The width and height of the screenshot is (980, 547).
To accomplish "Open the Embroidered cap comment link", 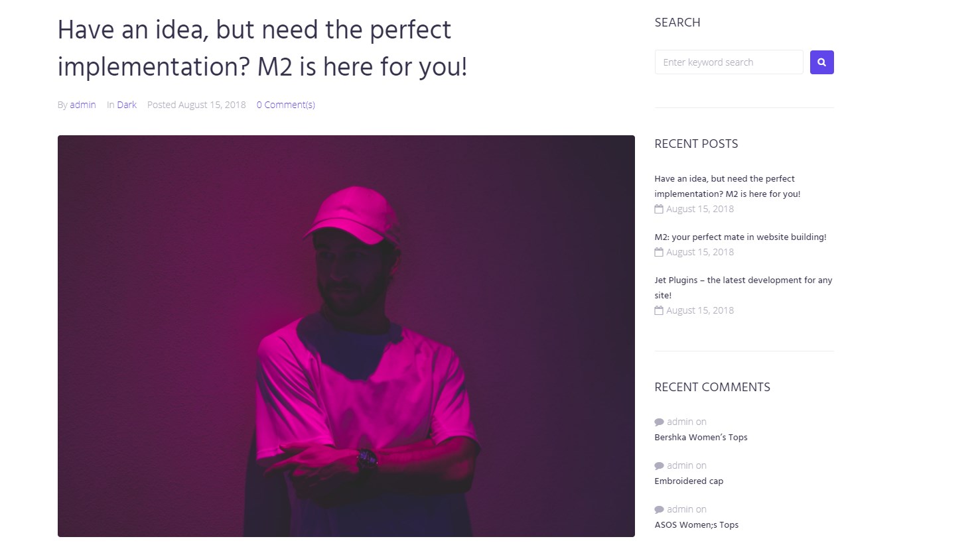I will (x=689, y=481).
